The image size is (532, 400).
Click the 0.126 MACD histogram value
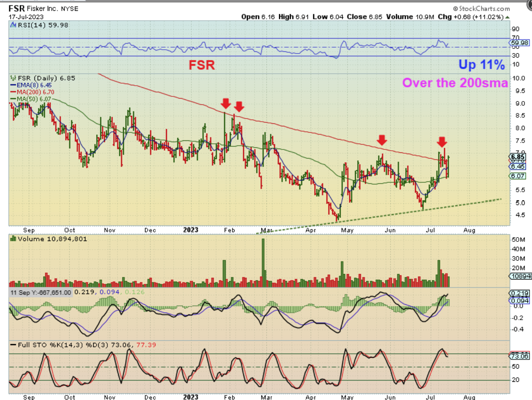click(135, 292)
